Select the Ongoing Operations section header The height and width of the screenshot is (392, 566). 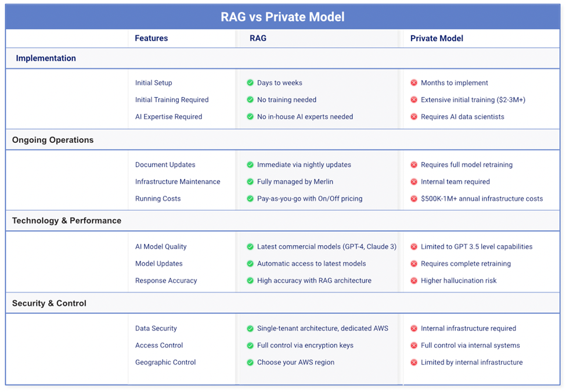[x=283, y=140]
